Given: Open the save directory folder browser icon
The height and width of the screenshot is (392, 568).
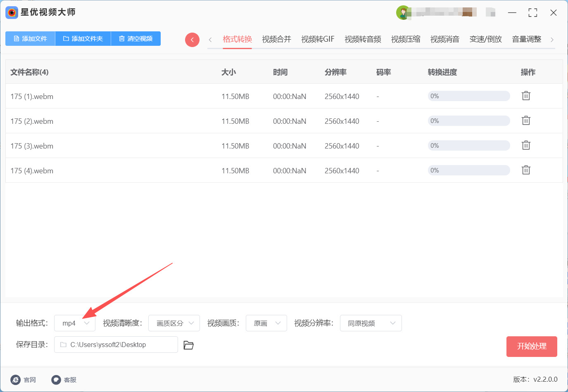Looking at the screenshot, I should [x=188, y=345].
